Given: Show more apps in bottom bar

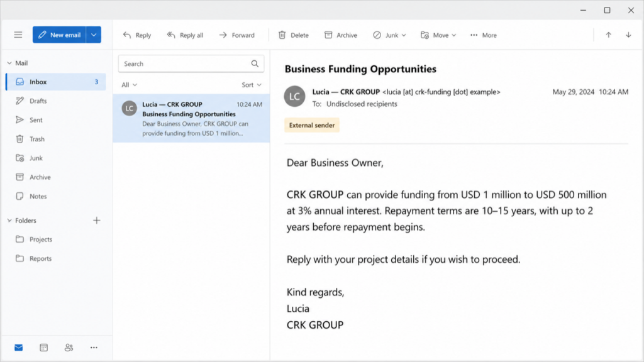Looking at the screenshot, I should click(94, 348).
